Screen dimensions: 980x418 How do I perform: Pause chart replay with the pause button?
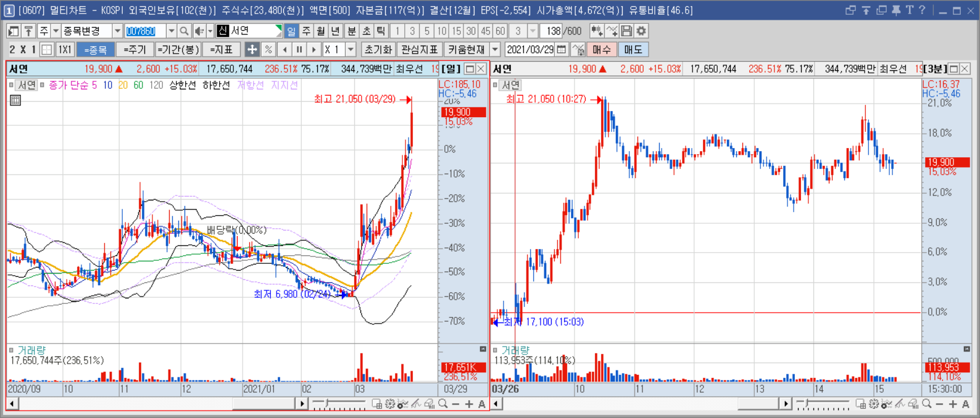pos(299,49)
